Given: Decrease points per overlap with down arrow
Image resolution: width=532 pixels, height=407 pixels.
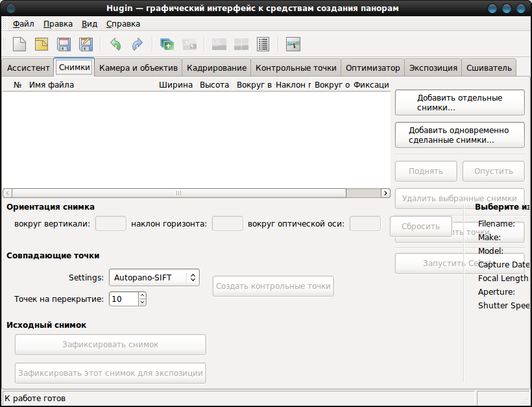Looking at the screenshot, I should point(143,302).
